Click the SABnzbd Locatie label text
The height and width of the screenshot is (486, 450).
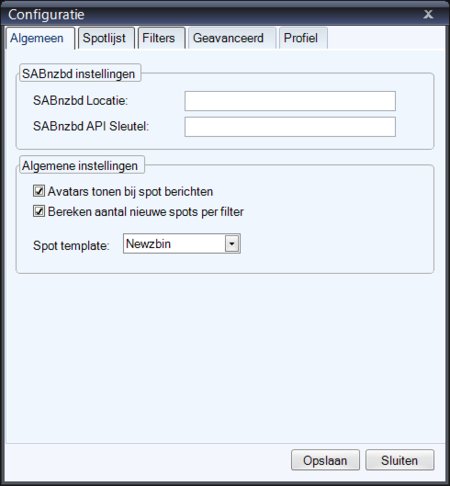80,100
